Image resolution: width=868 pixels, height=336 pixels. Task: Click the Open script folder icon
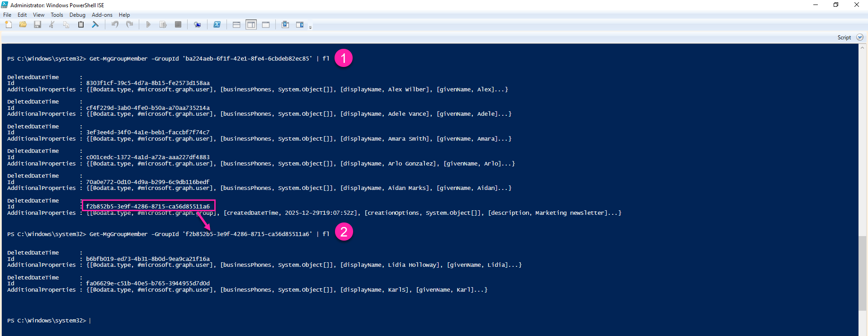pyautogui.click(x=23, y=24)
